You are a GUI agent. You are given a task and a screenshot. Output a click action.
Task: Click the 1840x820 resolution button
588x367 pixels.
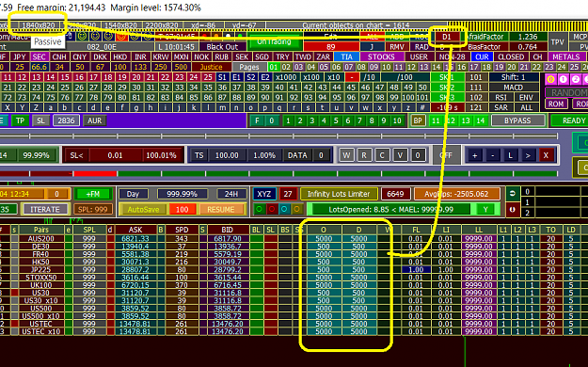(x=39, y=25)
